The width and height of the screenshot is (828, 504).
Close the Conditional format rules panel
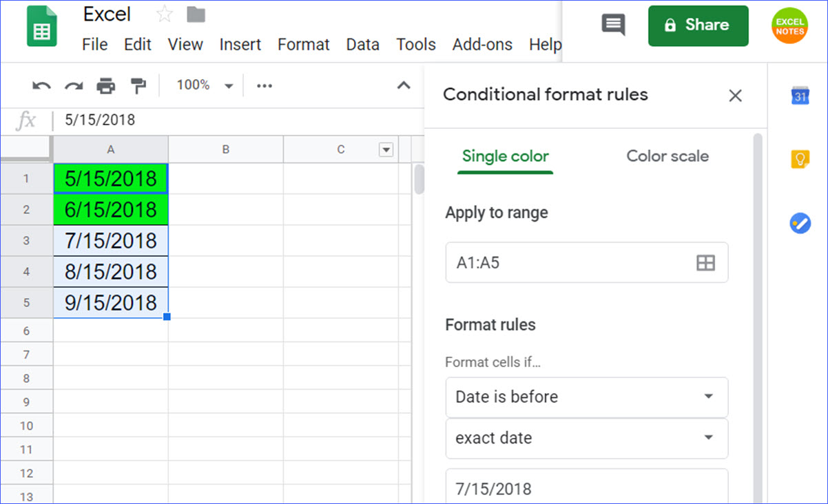tap(735, 96)
